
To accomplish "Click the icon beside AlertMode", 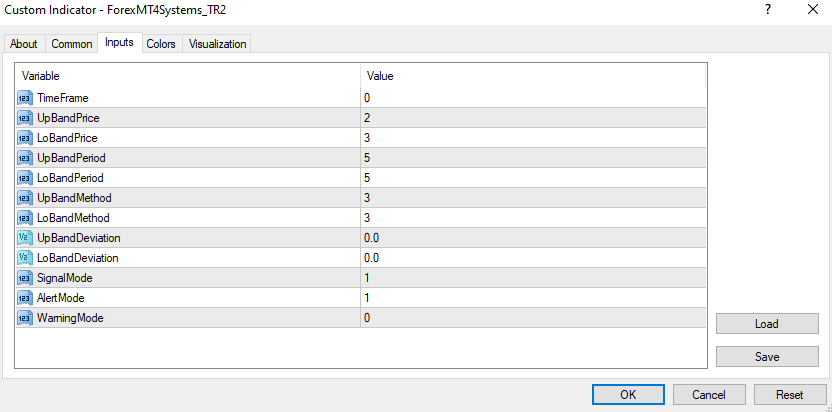I will [x=25, y=298].
